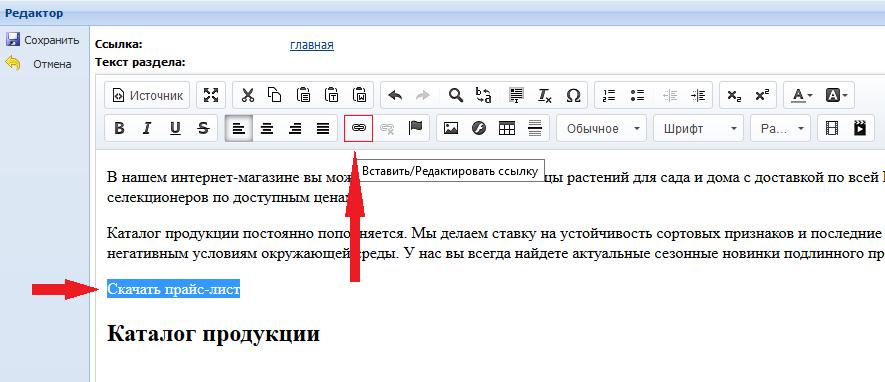Maximize the editor with the expand icon
This screenshot has height=382, width=885.
[x=211, y=95]
